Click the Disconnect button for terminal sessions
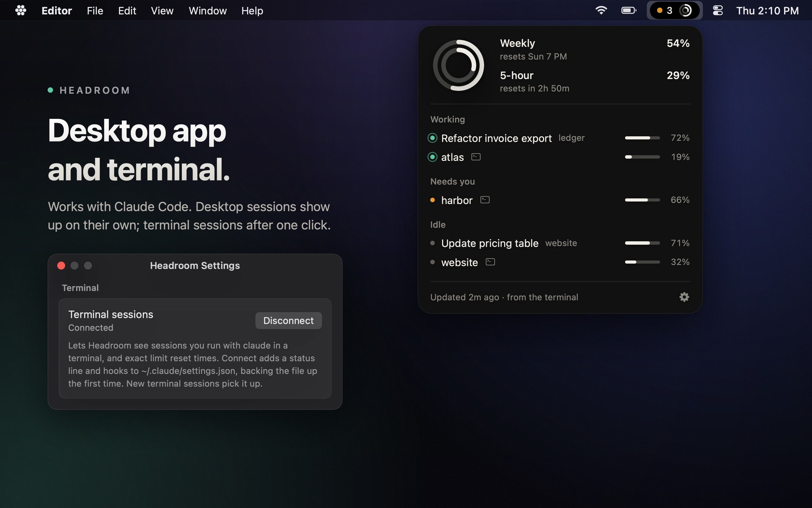Image resolution: width=812 pixels, height=508 pixels. (288, 321)
